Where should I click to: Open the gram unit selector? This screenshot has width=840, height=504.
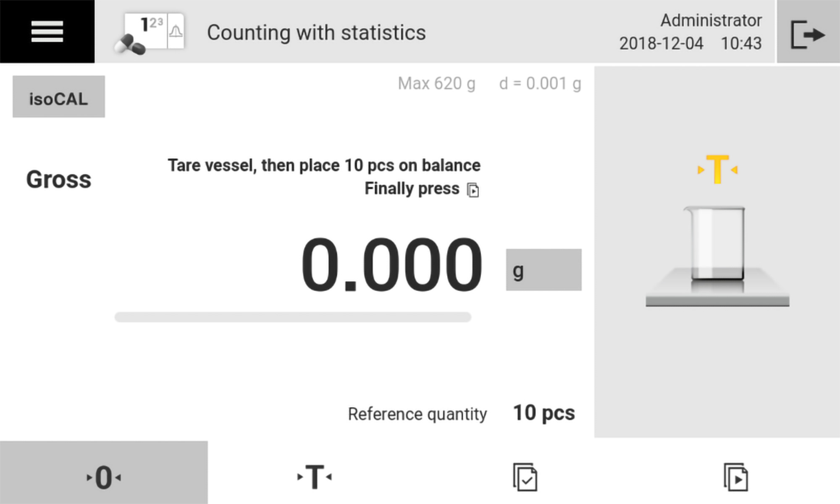click(543, 270)
